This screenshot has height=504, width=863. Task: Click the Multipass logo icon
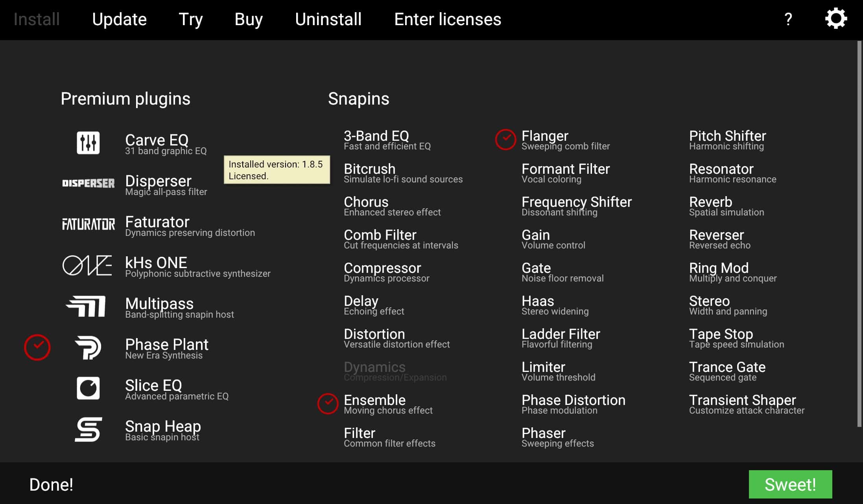coord(86,306)
